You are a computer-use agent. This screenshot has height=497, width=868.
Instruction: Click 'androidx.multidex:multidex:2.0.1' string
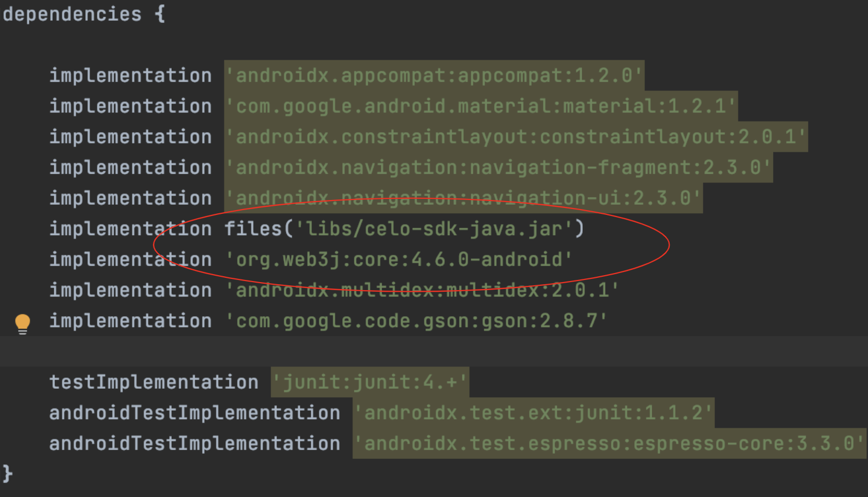click(422, 290)
